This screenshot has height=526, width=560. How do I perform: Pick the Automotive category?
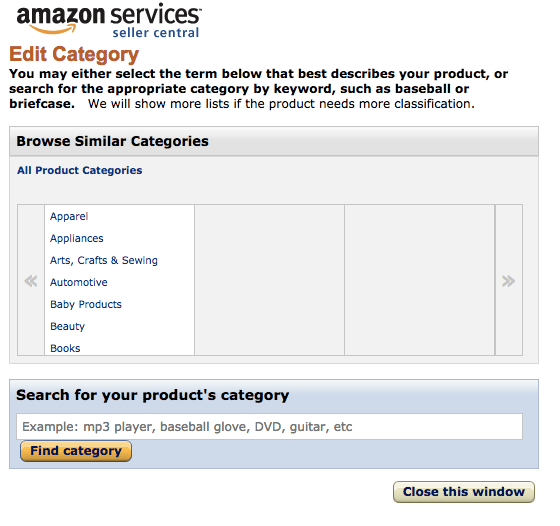tap(79, 282)
